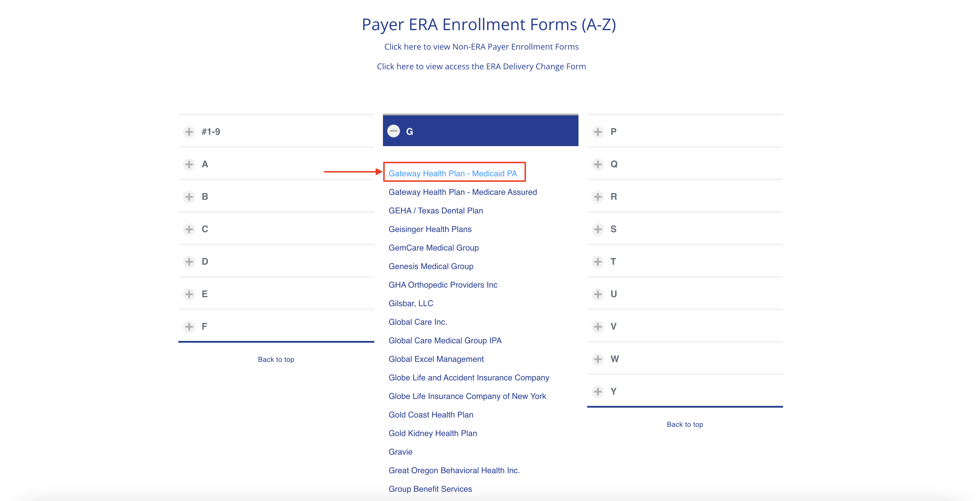Click the plus icon beside letter U
The width and height of the screenshot is (980, 501).
click(598, 294)
